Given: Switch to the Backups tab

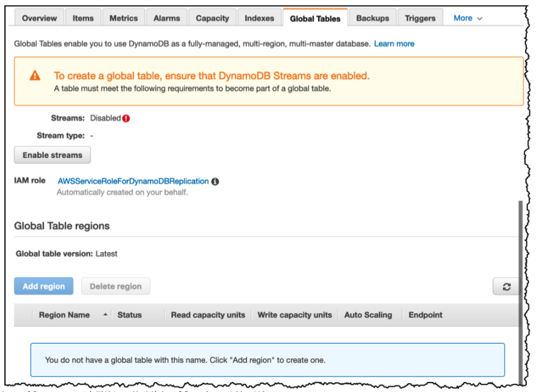Looking at the screenshot, I should click(373, 18).
